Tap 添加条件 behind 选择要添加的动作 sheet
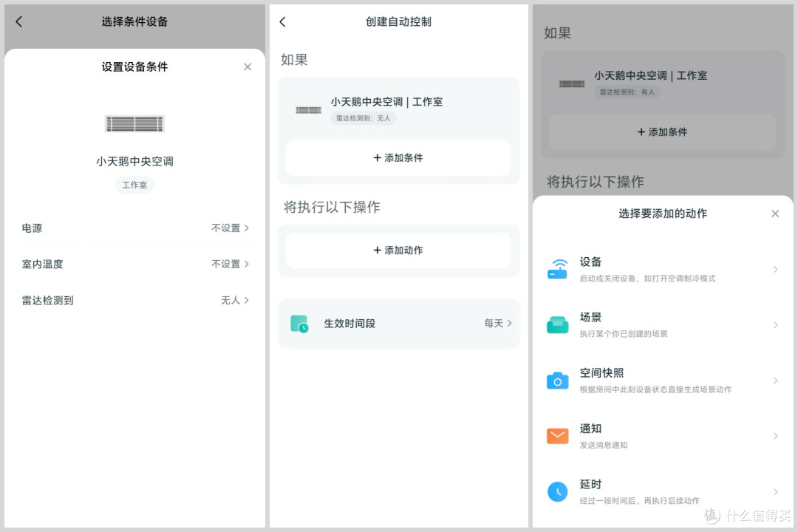 (x=662, y=132)
